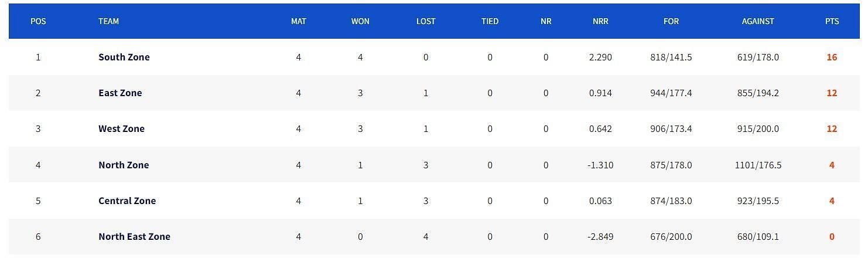Click the FOR column header
868x268 pixels.
[x=671, y=21]
